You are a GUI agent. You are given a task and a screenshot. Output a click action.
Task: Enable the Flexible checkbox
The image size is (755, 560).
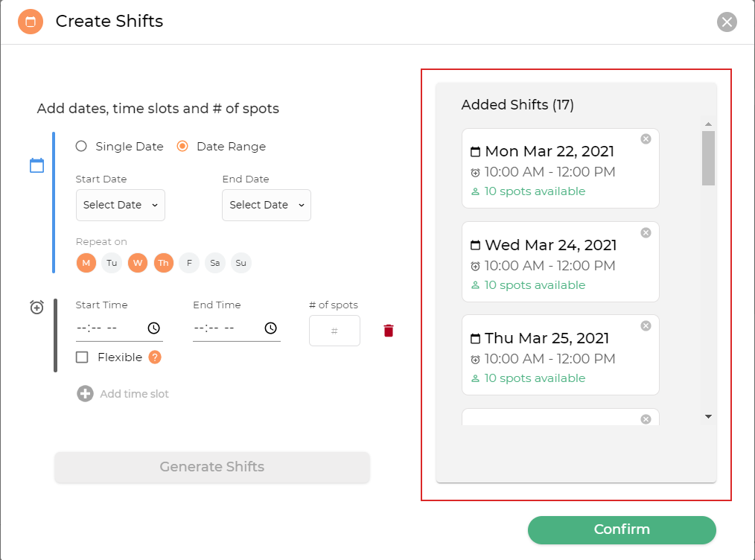(82, 357)
